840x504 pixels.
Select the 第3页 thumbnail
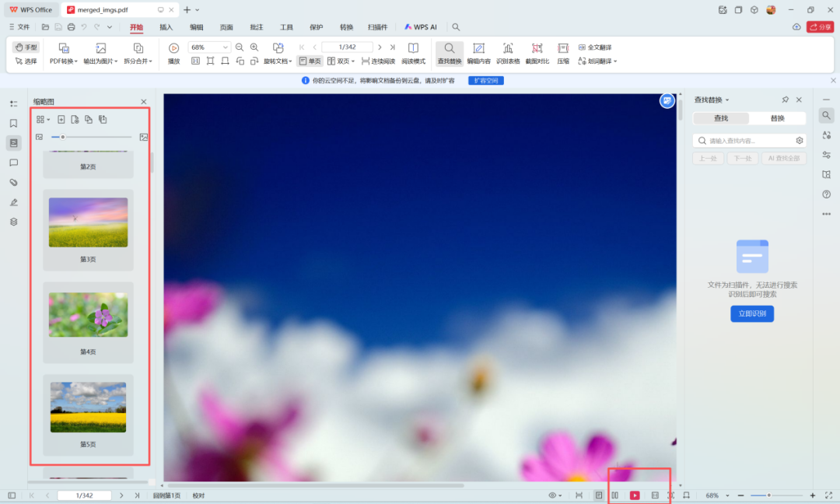tap(89, 229)
